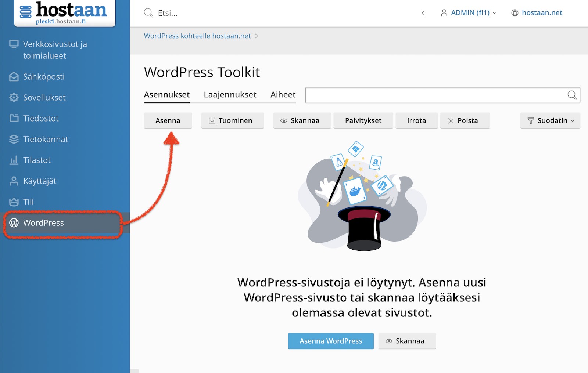Click the Asenna button

click(168, 121)
